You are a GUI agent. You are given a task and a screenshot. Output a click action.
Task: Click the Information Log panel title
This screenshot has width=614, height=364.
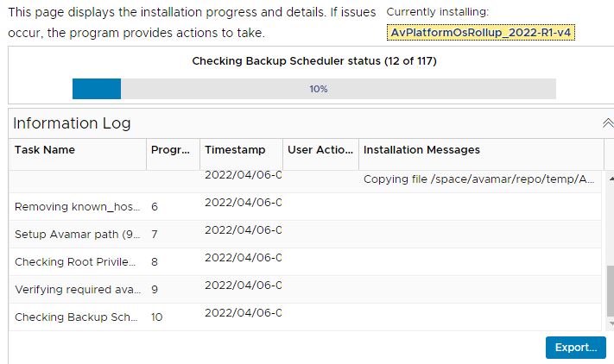click(x=72, y=123)
